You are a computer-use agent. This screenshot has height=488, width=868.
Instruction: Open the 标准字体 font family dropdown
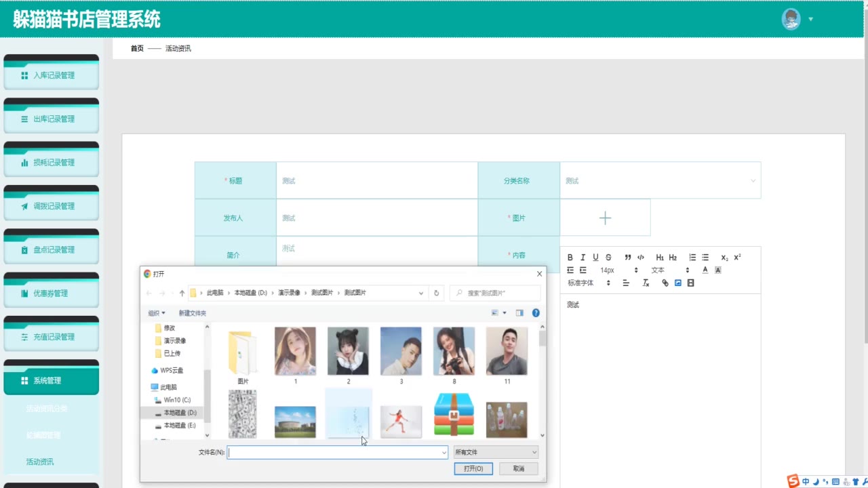589,283
